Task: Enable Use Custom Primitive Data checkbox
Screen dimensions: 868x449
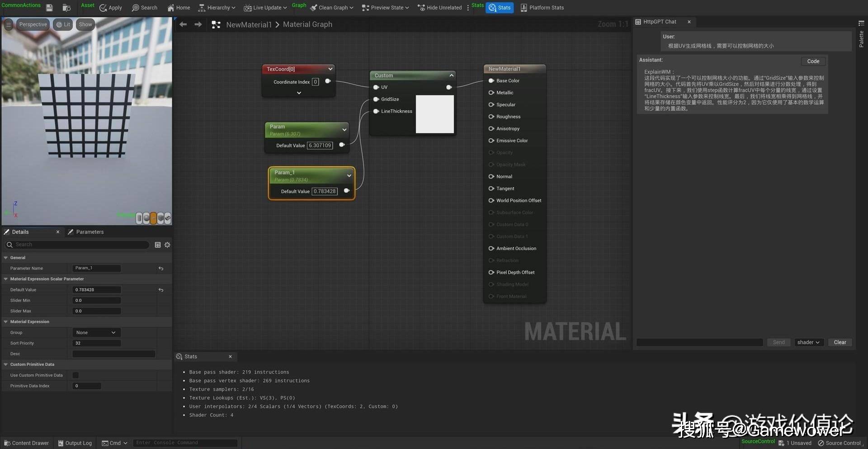Action: [75, 375]
